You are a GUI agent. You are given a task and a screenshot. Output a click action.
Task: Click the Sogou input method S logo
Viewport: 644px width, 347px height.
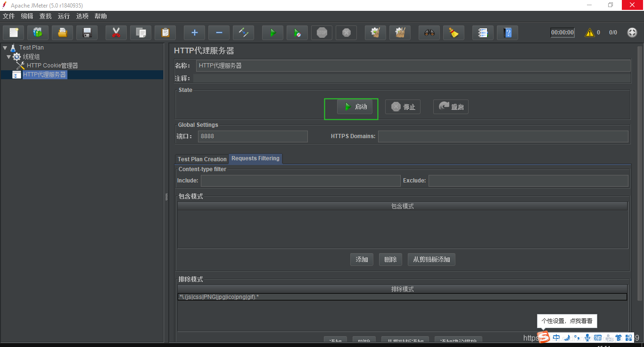544,337
